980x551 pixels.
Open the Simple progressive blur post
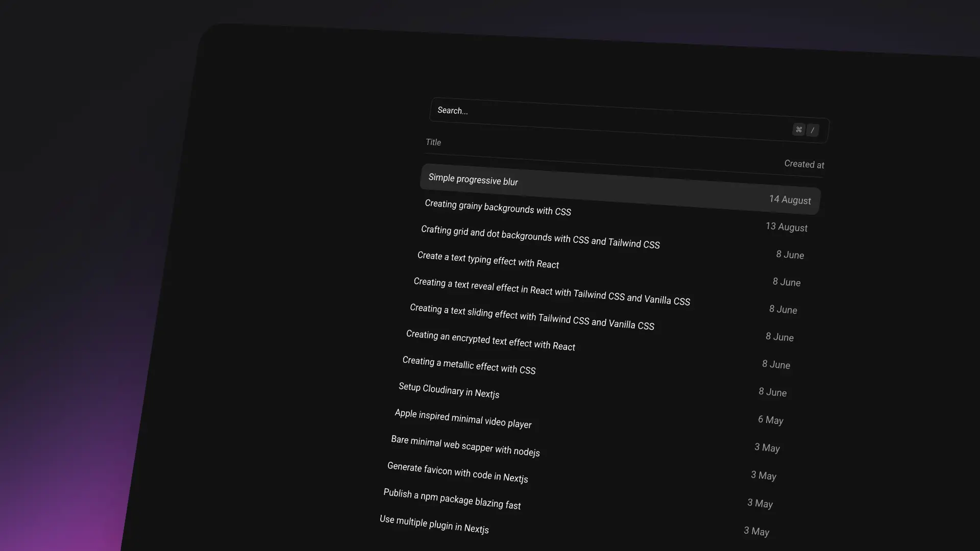473,180
